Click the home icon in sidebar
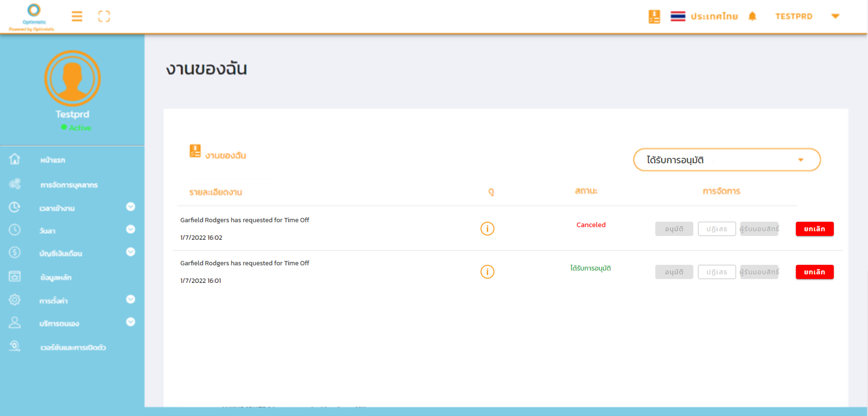The width and height of the screenshot is (868, 416). pos(15,159)
